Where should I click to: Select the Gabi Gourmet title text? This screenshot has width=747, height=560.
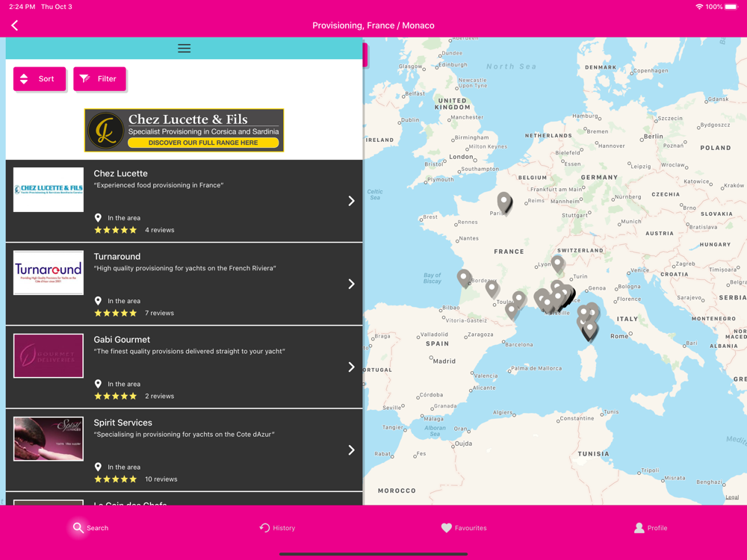point(122,340)
